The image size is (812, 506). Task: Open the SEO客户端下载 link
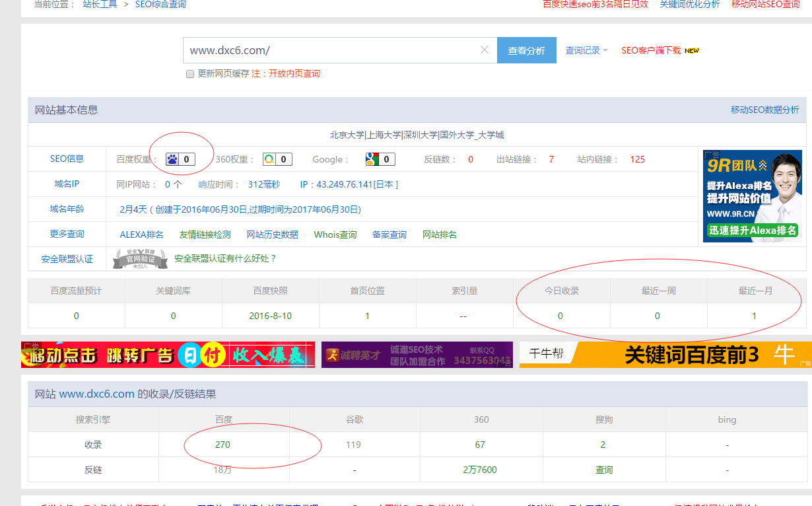coord(651,50)
